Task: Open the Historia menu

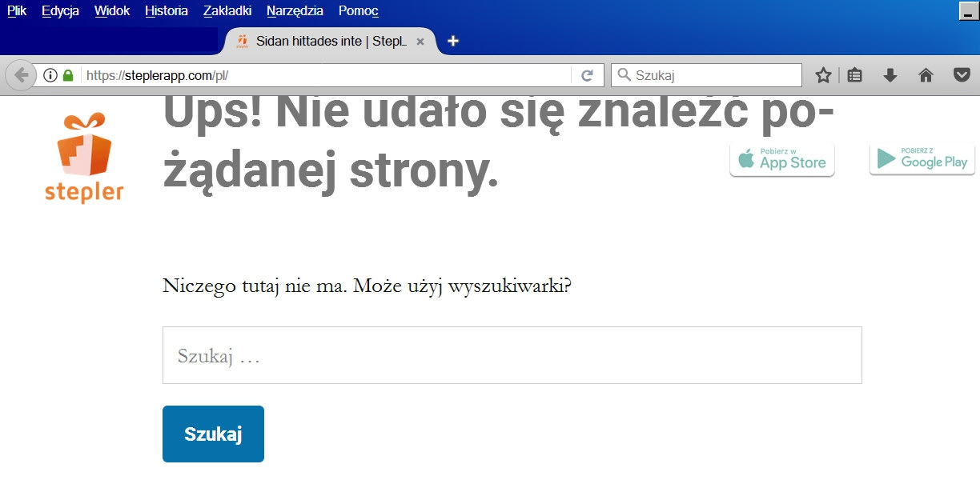Action: click(x=167, y=11)
